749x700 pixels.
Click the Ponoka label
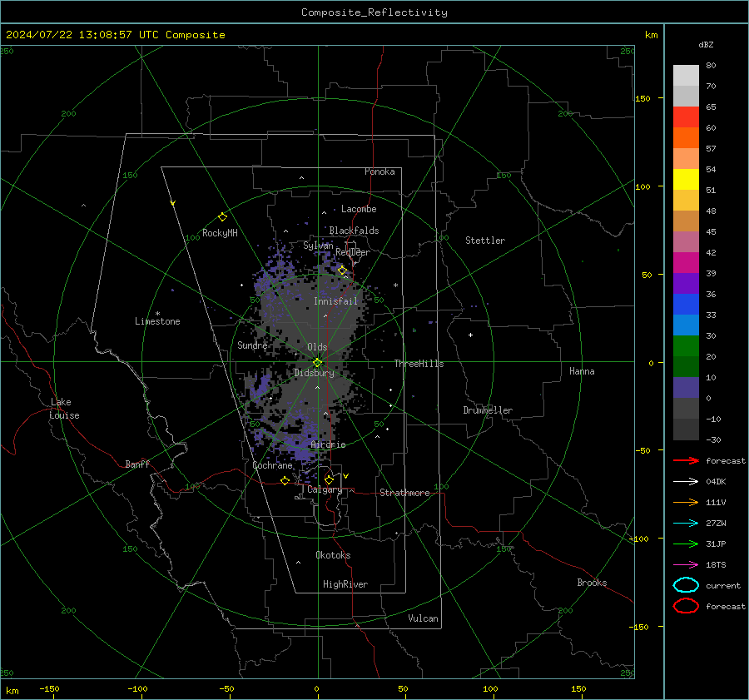[x=379, y=171]
